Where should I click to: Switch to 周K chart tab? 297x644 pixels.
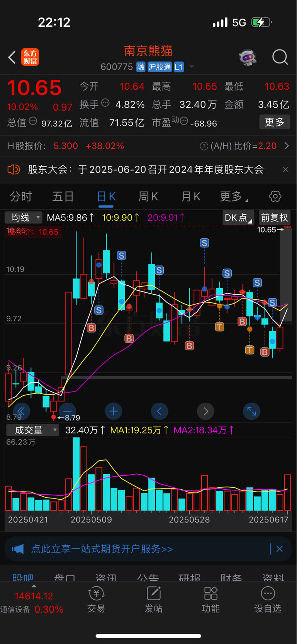tap(148, 196)
